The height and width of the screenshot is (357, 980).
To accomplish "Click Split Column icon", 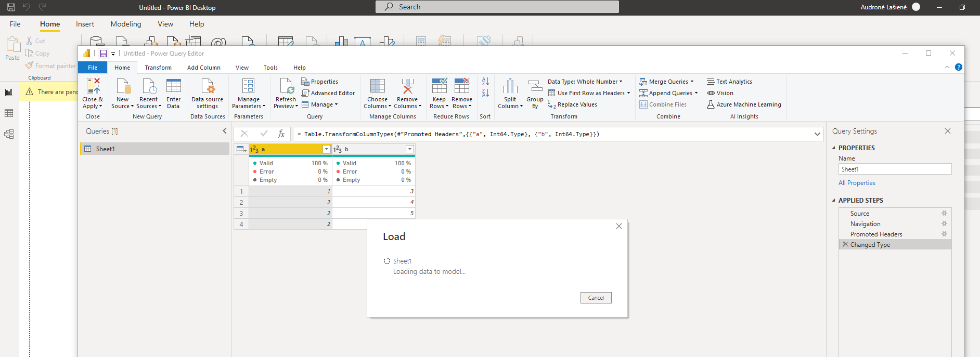I will [510, 86].
